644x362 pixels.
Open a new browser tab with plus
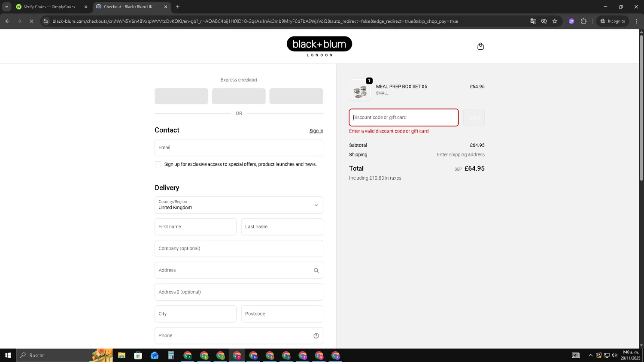coord(178,7)
